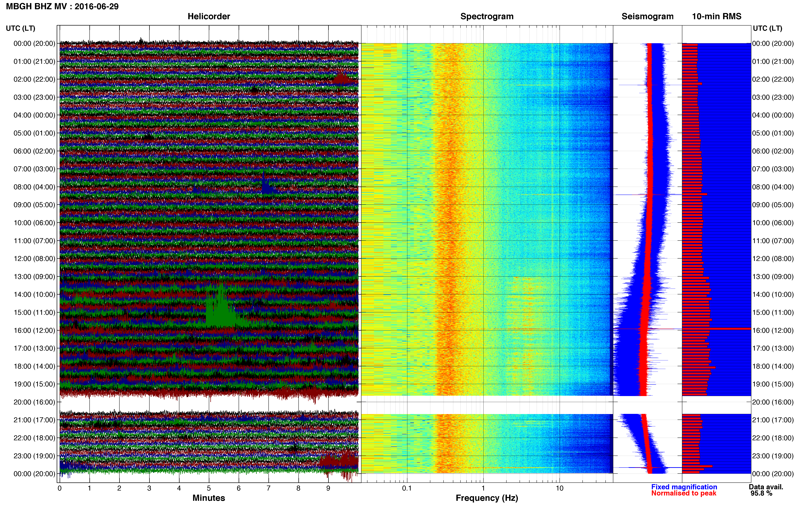The image size is (812, 508).
Task: Click the left 17:00 (13:00) time label
Action: (x=34, y=348)
